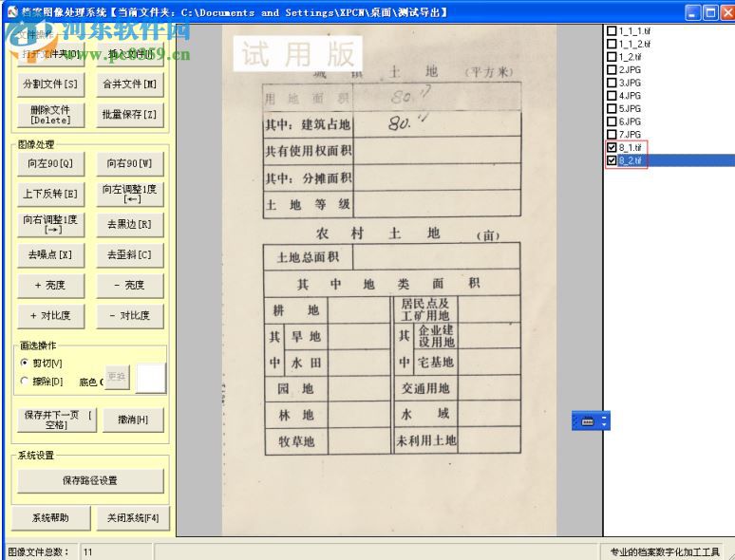Check the 1_1_2.tif file checkbox

coord(612,44)
